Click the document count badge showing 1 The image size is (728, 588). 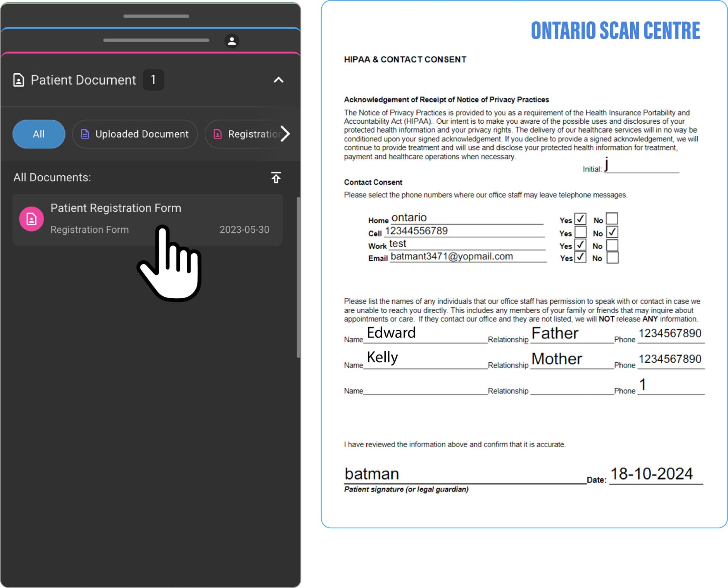tap(153, 80)
